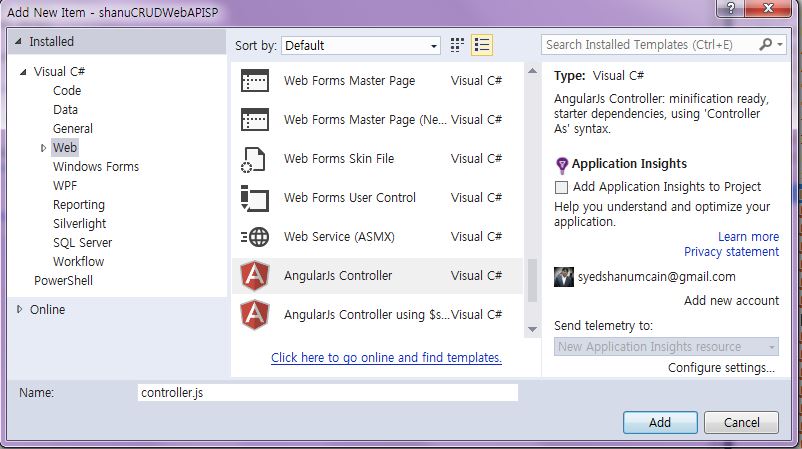Select AngularJs Controller using $scope icon
This screenshot has width=802, height=449.
(x=255, y=315)
